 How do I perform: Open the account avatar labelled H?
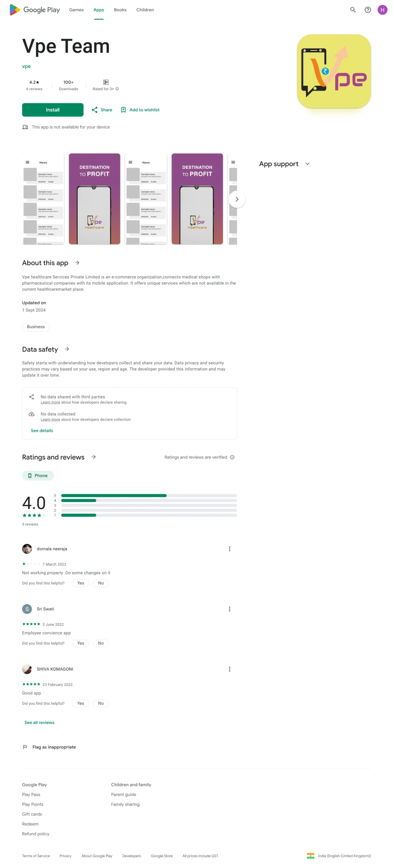coord(382,10)
